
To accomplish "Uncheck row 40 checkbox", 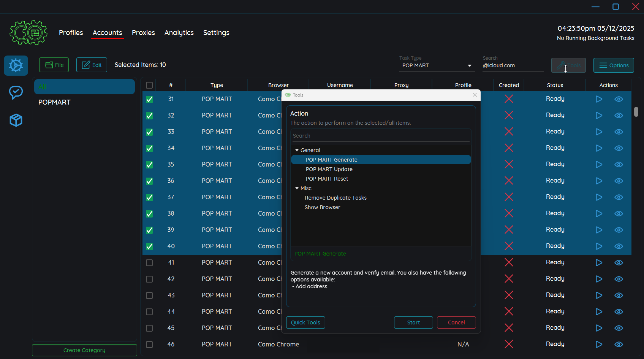I will [x=149, y=246].
